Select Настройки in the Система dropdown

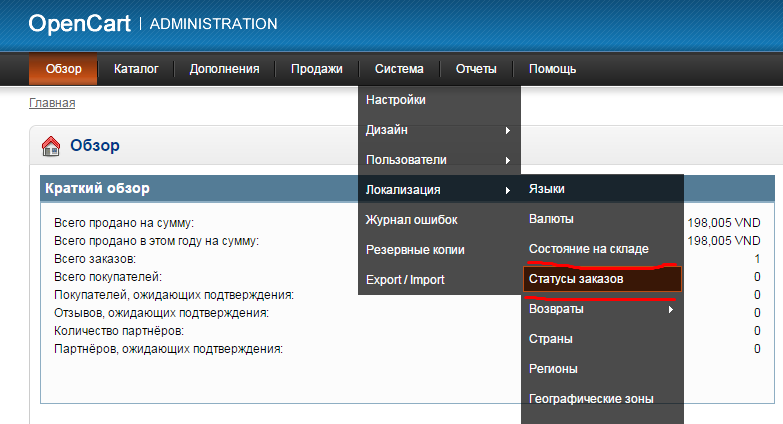439,100
